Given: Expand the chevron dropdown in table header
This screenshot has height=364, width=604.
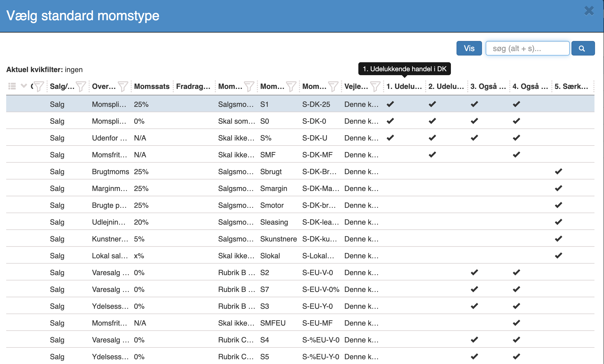Looking at the screenshot, I should 24,86.
